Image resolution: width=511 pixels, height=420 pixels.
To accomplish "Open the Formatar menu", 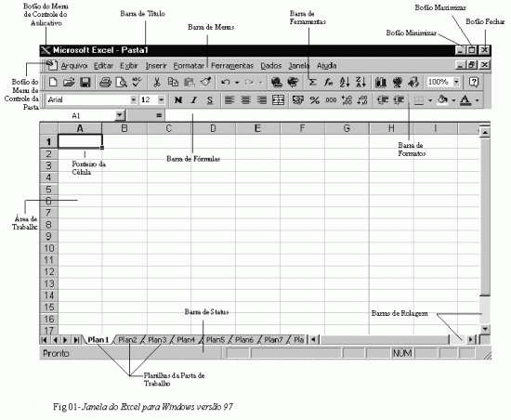I will click(189, 66).
